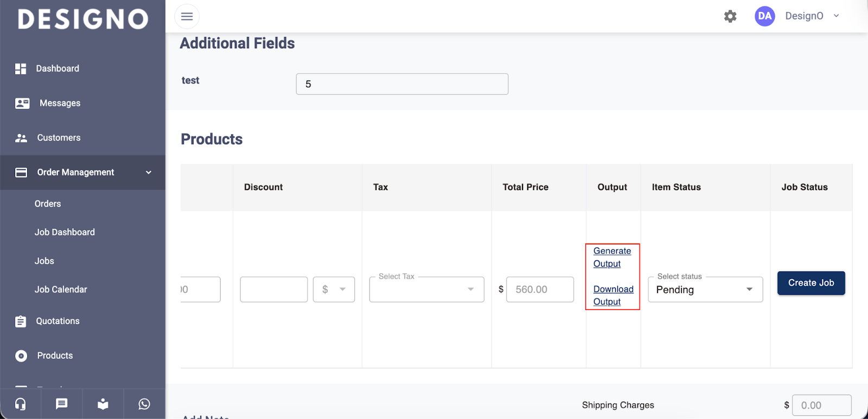868x419 pixels.
Task: Open the Pending item status dropdown
Action: pos(705,289)
